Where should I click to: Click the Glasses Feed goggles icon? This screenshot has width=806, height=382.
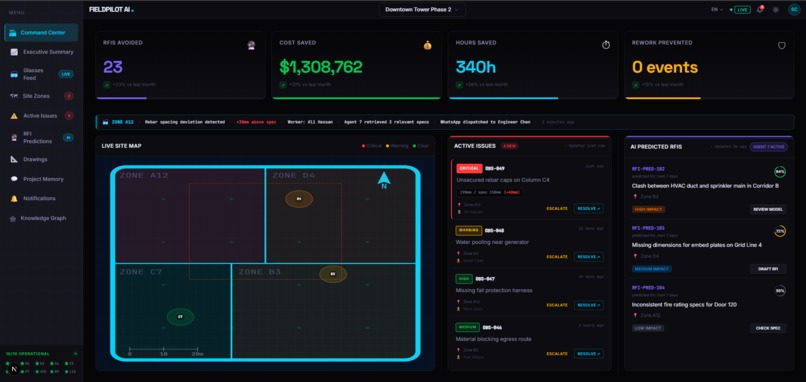point(14,74)
